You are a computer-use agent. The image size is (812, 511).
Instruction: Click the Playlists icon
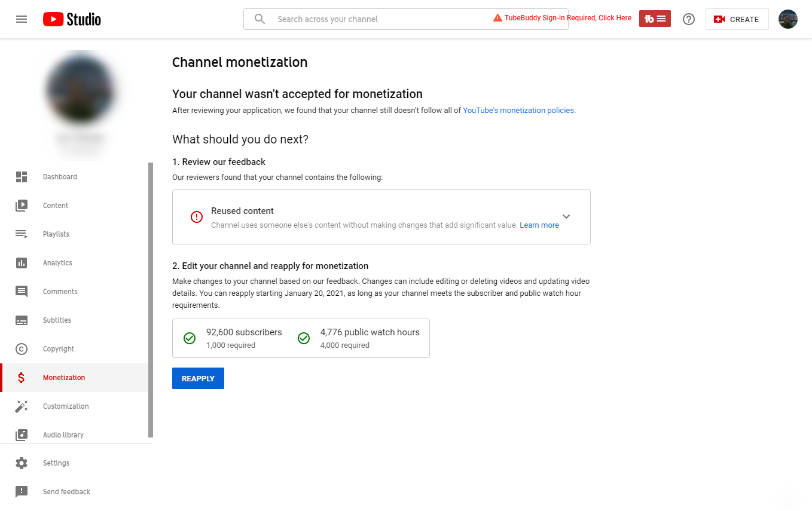(x=22, y=234)
